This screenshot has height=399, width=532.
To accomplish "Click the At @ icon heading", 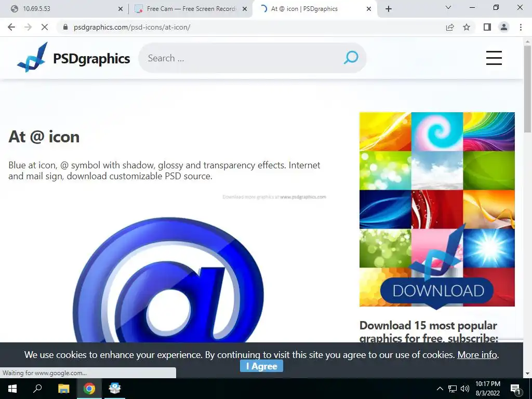I will click(44, 137).
